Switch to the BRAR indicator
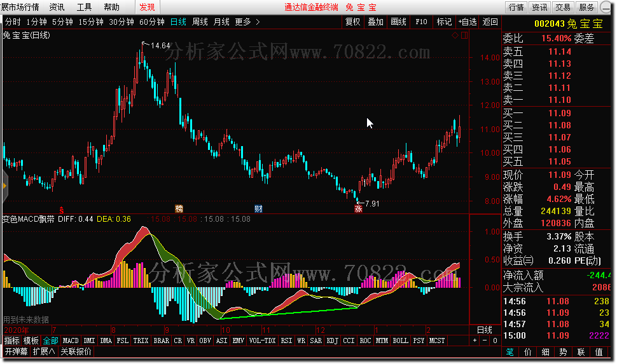The height and width of the screenshot is (364, 617). (162, 340)
